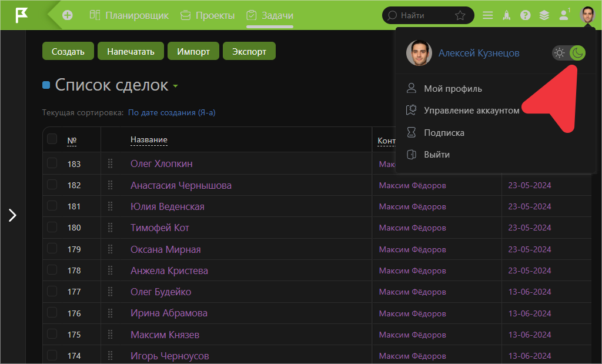Click the flag logo icon in header
Image resolution: width=602 pixels, height=364 pixels.
pos(22,15)
